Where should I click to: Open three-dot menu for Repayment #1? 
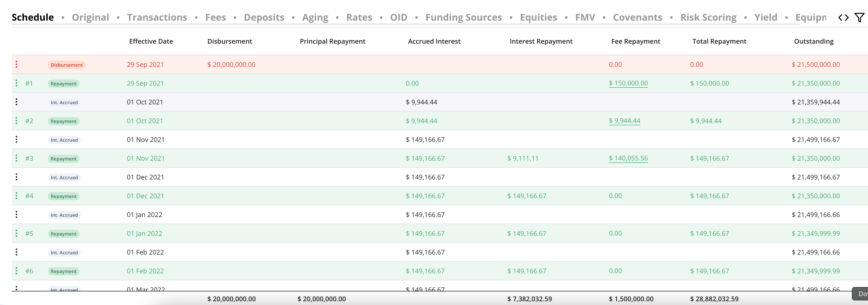tap(16, 83)
